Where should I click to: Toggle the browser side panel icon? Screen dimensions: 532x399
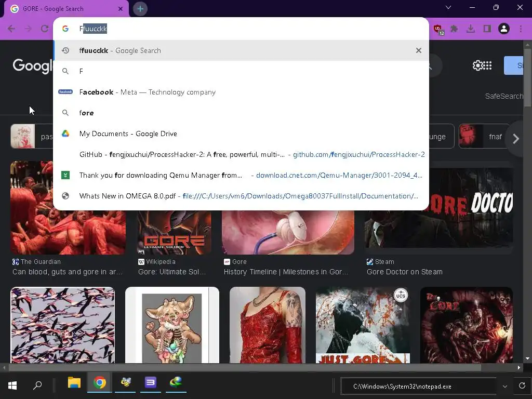[487, 29]
